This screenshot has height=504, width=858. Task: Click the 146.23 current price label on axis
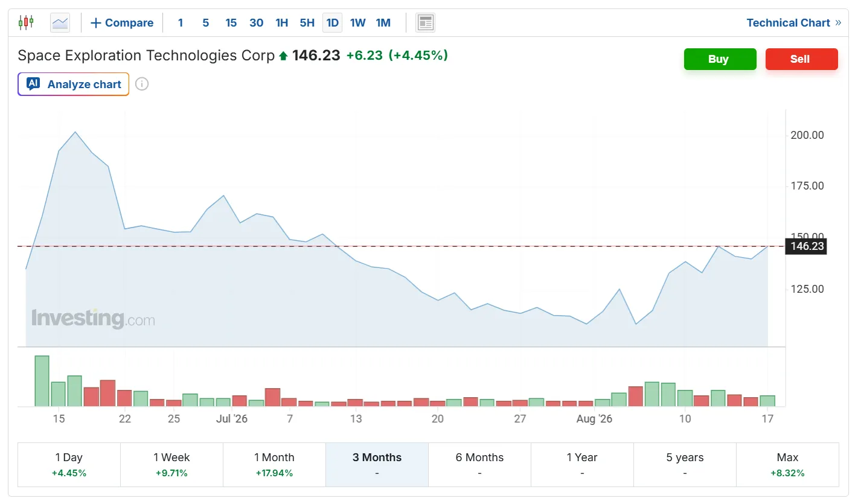pyautogui.click(x=805, y=246)
